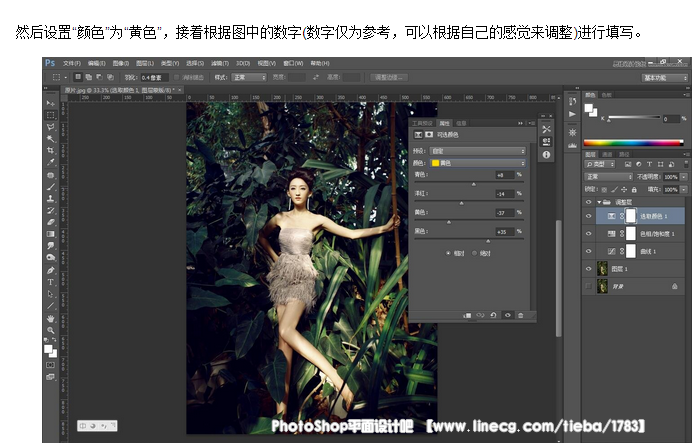Click reset adjustment icon in Properties panel
Image resolution: width=695 pixels, height=443 pixels.
(493, 315)
